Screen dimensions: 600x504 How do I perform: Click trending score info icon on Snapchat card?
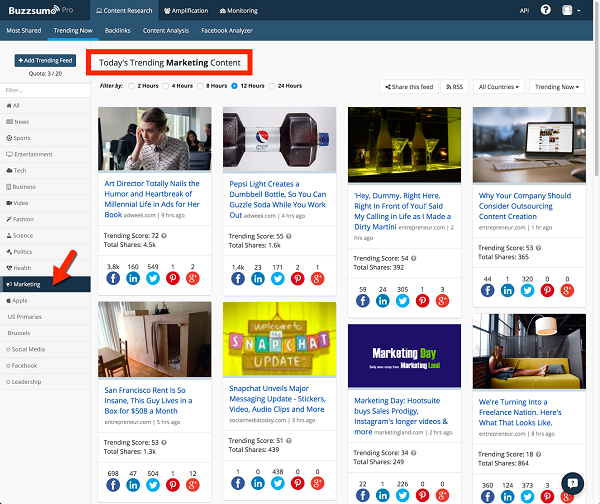(289, 440)
